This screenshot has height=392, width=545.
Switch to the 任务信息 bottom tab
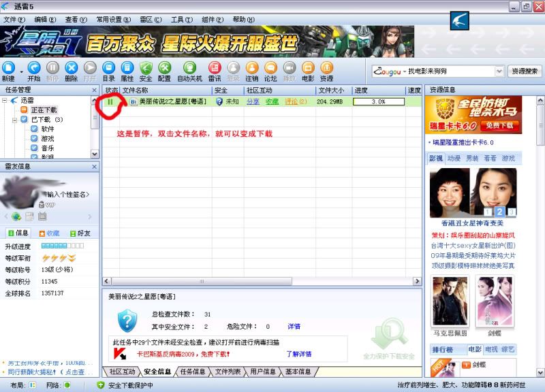(x=192, y=372)
